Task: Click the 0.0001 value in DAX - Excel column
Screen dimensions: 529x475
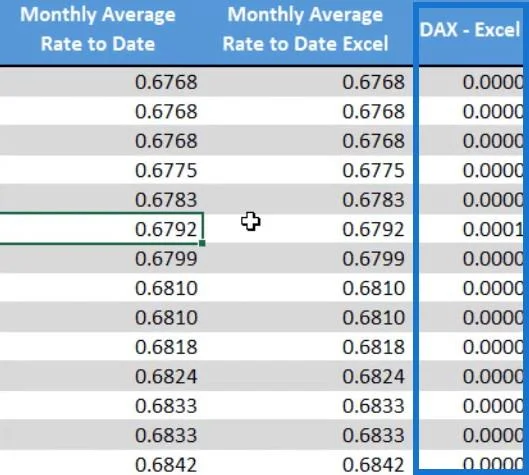Action: click(x=493, y=229)
